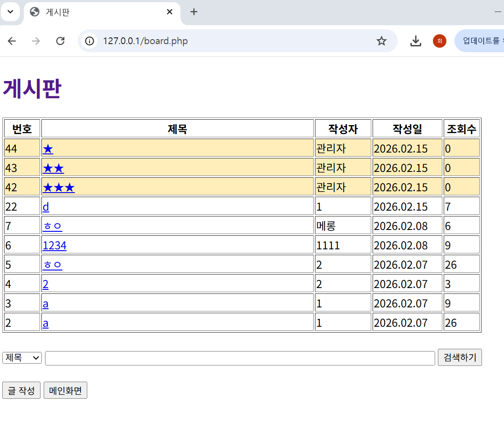The height and width of the screenshot is (428, 504).
Task: Open post a in row 2
Action: [x=45, y=323]
